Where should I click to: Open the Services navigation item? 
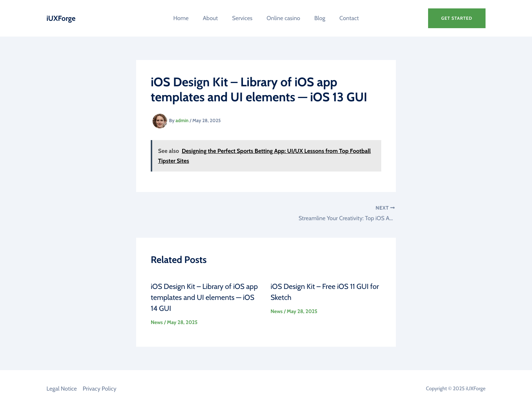click(x=242, y=18)
